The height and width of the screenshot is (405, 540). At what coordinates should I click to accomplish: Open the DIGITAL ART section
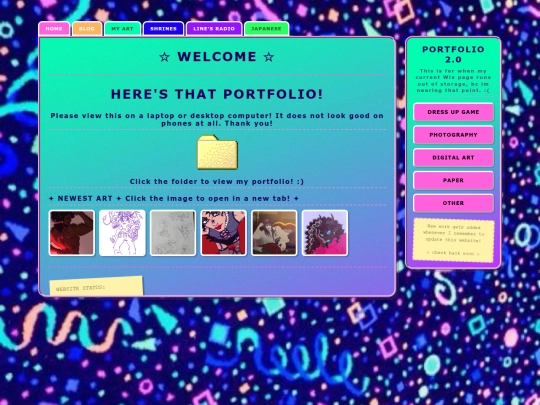pos(453,157)
